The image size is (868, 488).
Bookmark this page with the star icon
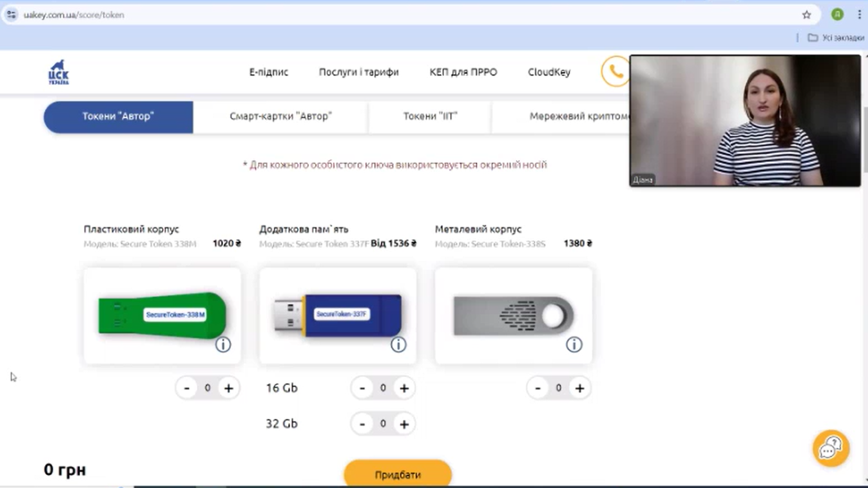point(807,15)
